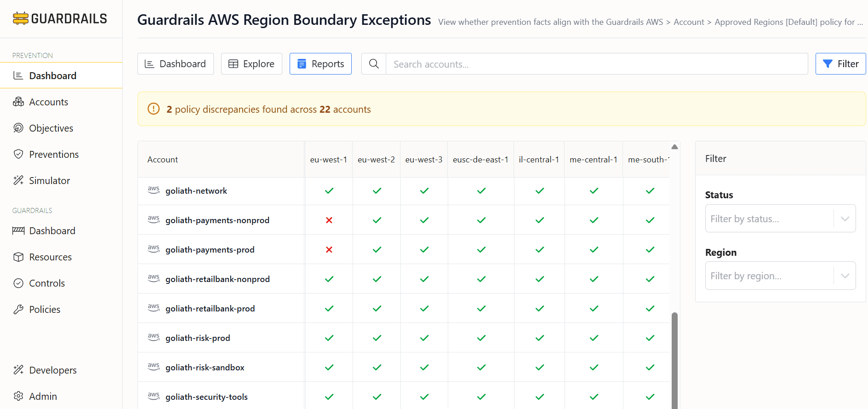The height and width of the screenshot is (409, 868).
Task: Click the il-central-1 column header
Action: coord(539,159)
